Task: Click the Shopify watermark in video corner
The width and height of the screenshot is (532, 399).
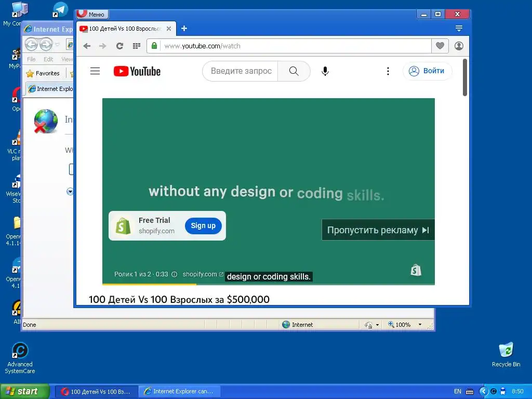Action: [x=416, y=270]
